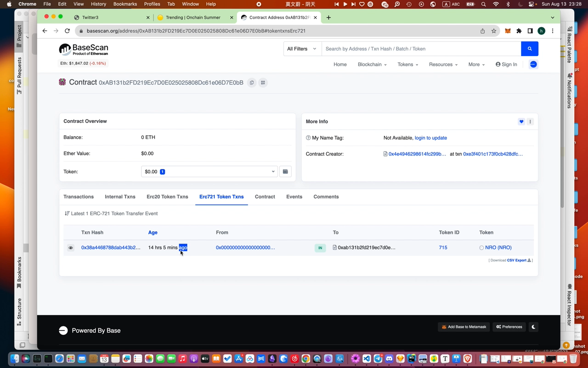Click the Wi-Fi icon in the menu bar

coord(496,4)
